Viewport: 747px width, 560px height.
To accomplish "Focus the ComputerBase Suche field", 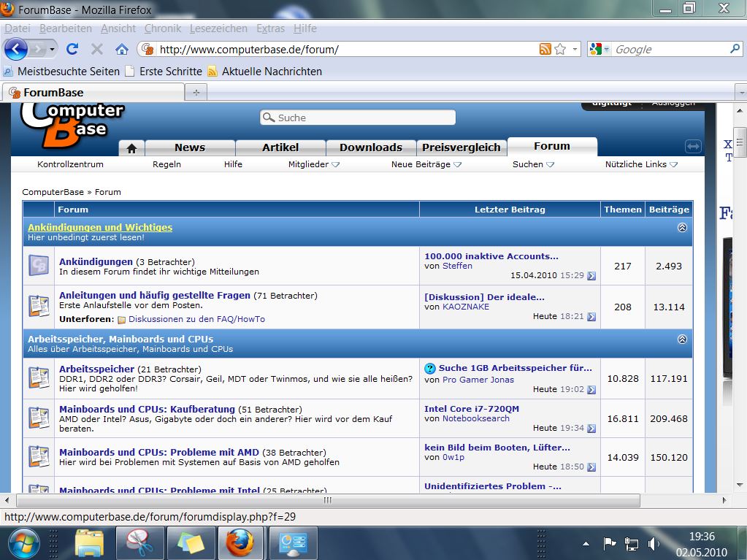I will pyautogui.click(x=358, y=118).
